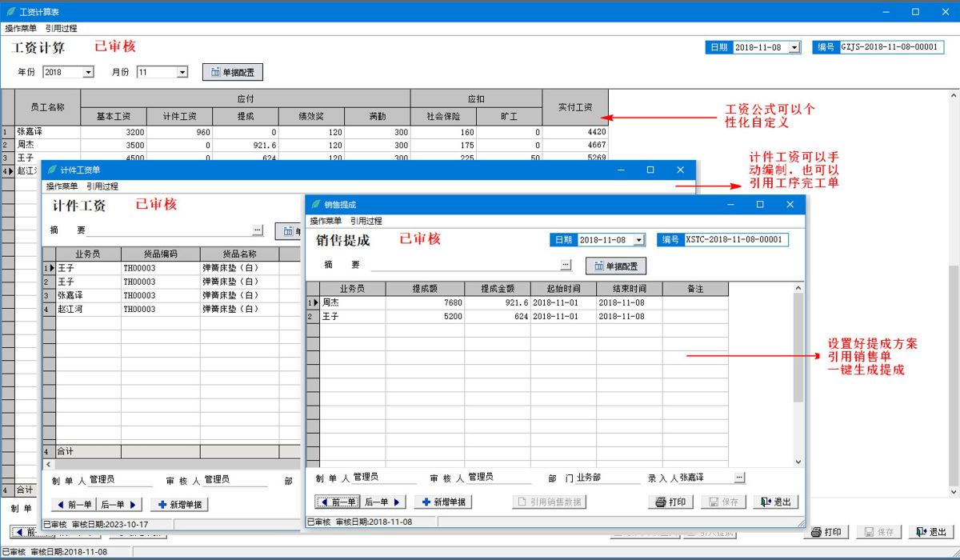Open 操作菜单 in the 销售提成 window
Image resolution: width=960 pixels, height=560 pixels.
click(x=326, y=221)
